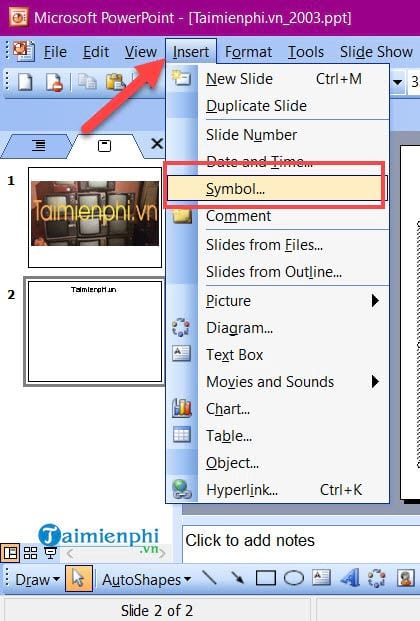Insert Diagram from Drawing toolbar
The image size is (420, 621).
click(x=376, y=578)
